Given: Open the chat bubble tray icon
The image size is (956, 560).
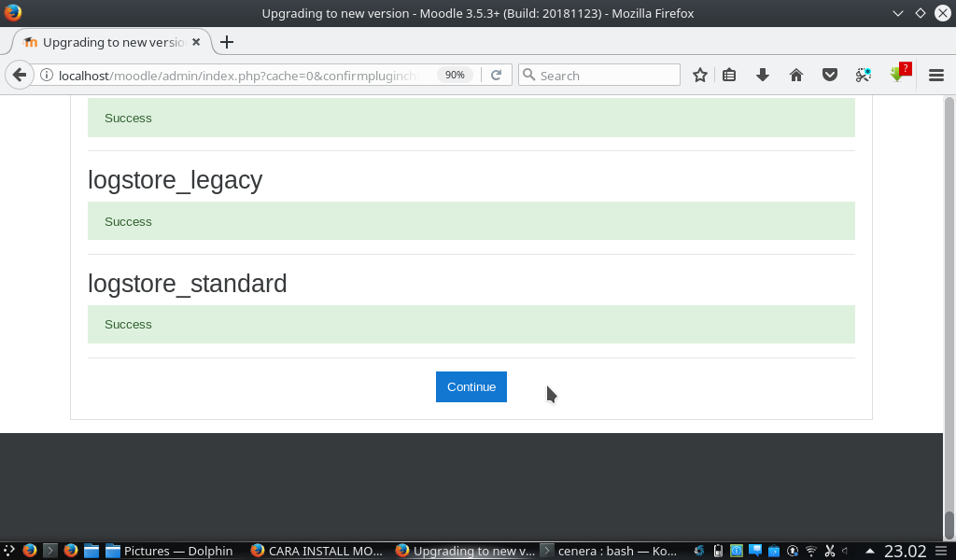Looking at the screenshot, I should [x=754, y=551].
